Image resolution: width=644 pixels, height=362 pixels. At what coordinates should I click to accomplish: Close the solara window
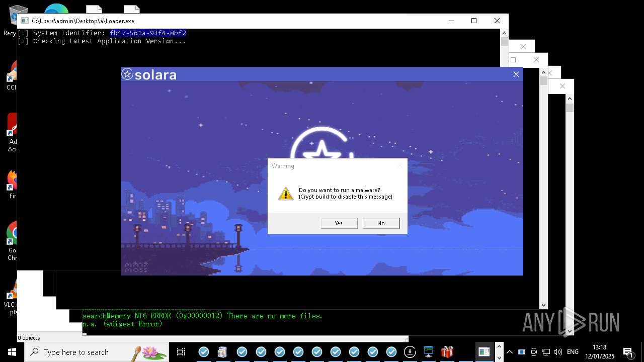[516, 74]
